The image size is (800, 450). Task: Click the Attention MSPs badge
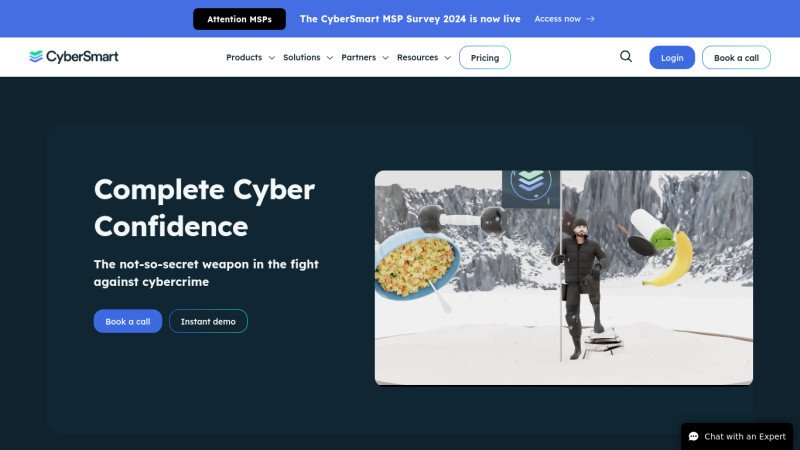239,19
